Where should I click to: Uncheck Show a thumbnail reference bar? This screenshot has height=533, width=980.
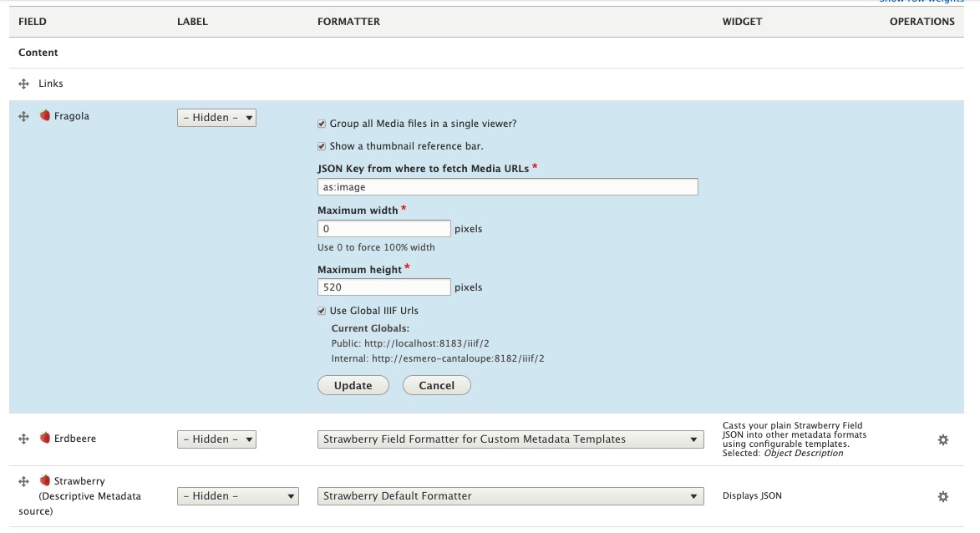(322, 146)
